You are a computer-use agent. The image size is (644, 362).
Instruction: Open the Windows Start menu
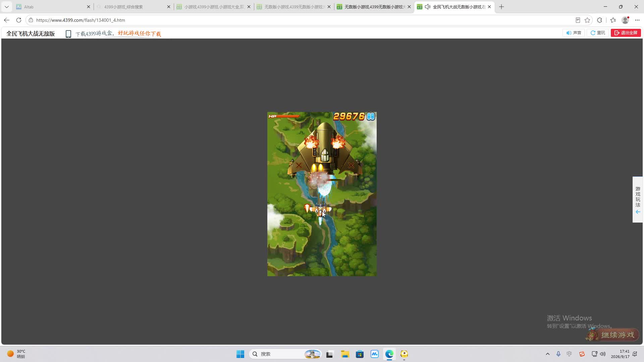click(x=240, y=354)
